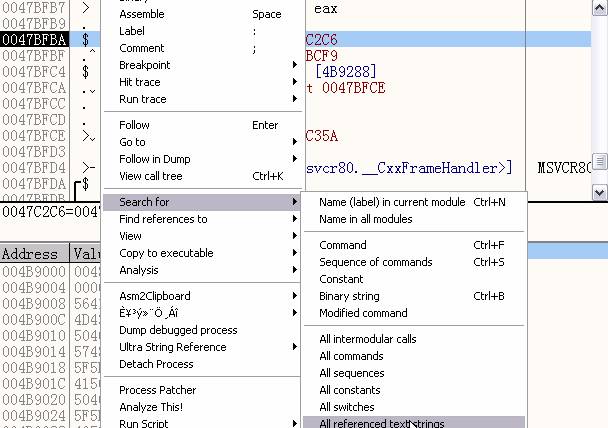
Task: Open the Run Script submenu
Action: pyautogui.click(x=202, y=423)
